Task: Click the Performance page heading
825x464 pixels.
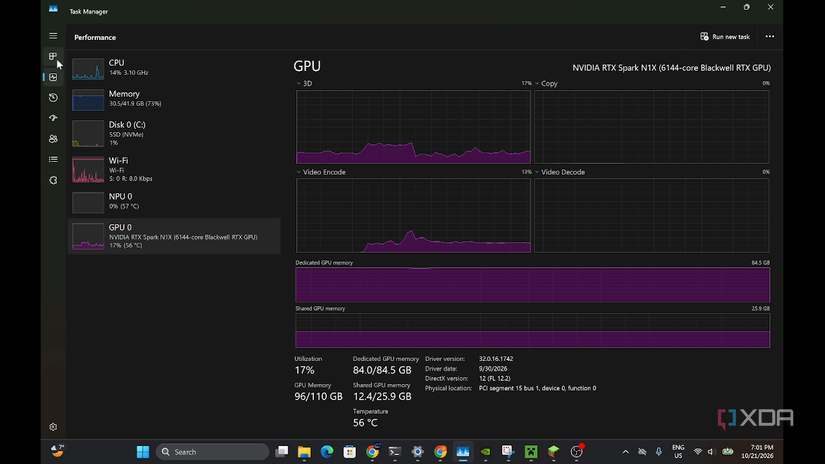Action: [95, 37]
